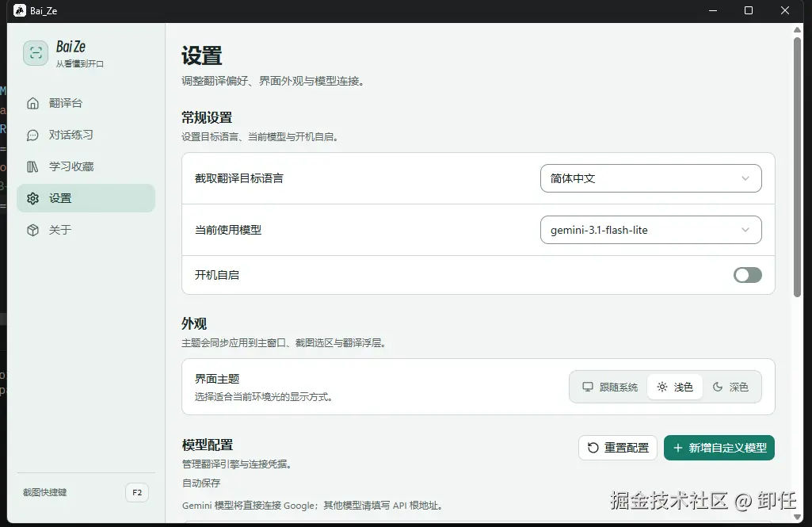The height and width of the screenshot is (527, 812).
Task: Click the vertical scrollbar thumb
Action: [x=798, y=167]
